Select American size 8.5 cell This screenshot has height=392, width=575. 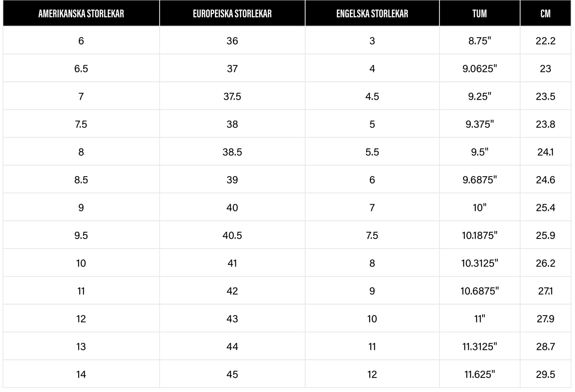pyautogui.click(x=81, y=180)
